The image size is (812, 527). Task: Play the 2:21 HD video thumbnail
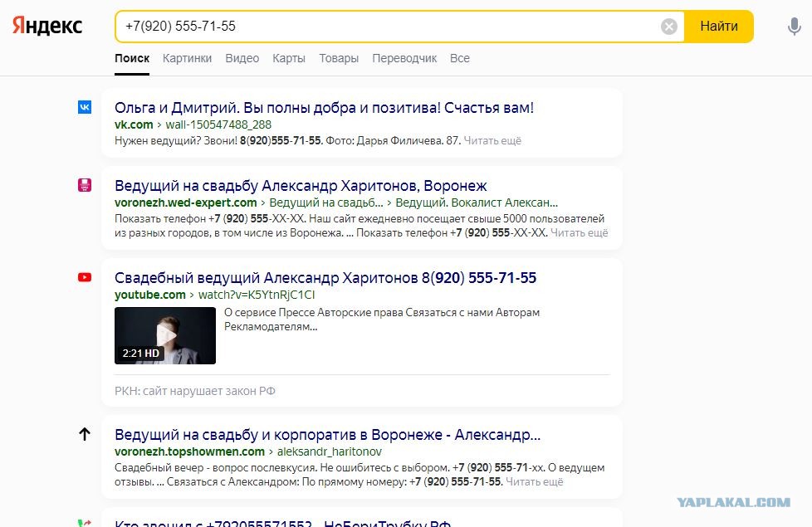165,335
